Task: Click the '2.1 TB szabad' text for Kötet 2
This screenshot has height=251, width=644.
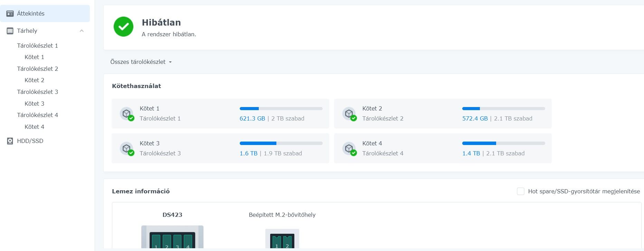Action: pos(513,118)
